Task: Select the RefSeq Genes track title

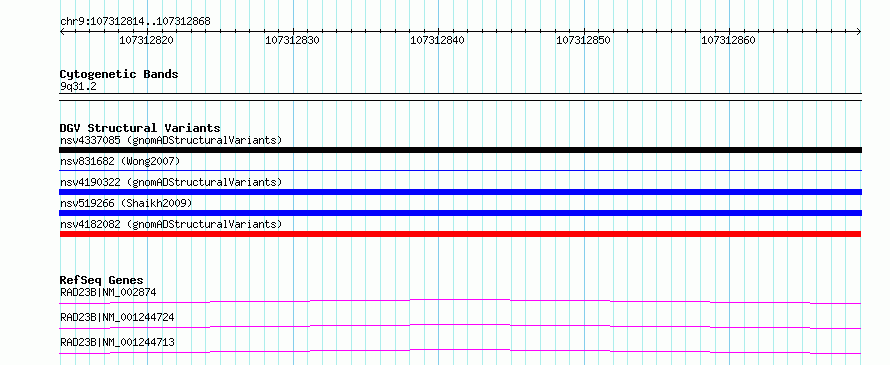Action: click(x=102, y=280)
